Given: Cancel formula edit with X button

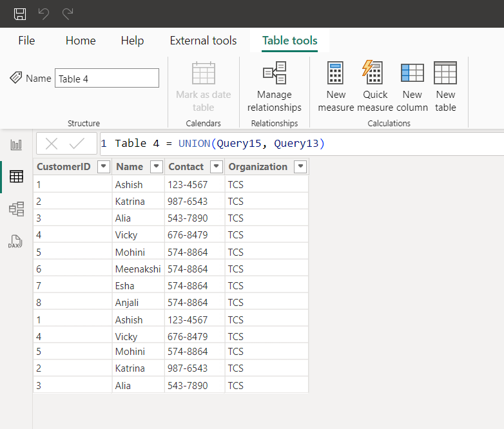Looking at the screenshot, I should click(x=52, y=144).
